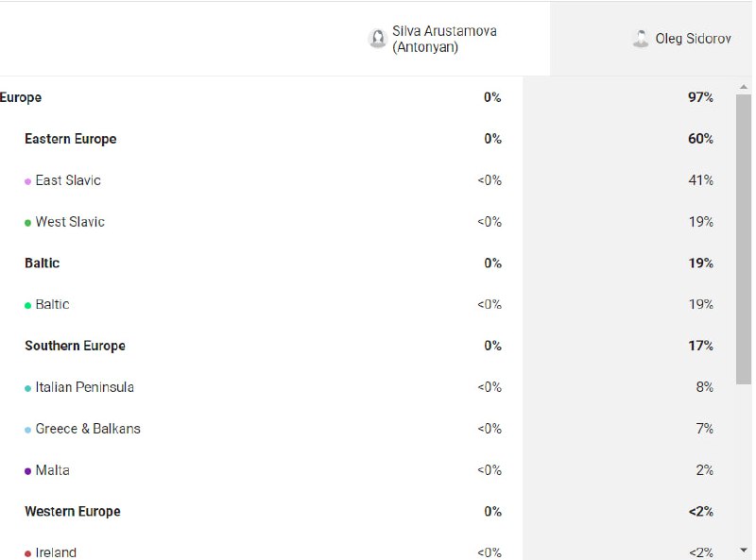Click the Baltic green color dot

tap(28, 306)
